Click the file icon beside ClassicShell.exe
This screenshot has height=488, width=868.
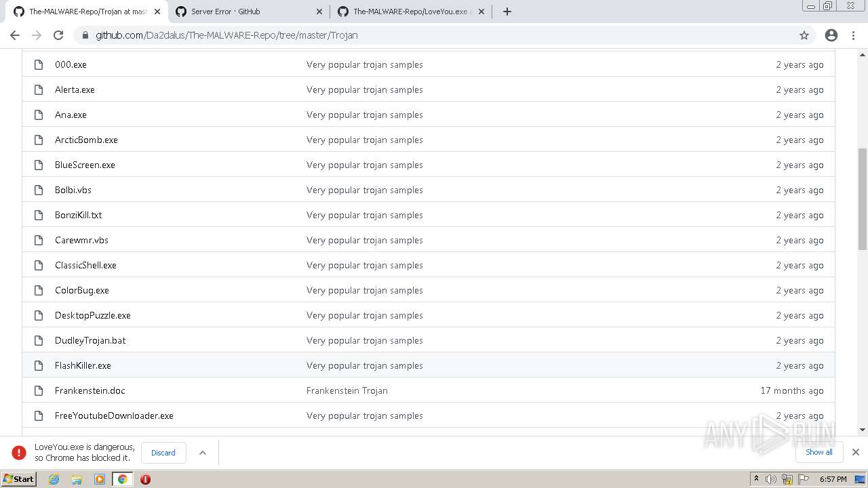click(39, 265)
